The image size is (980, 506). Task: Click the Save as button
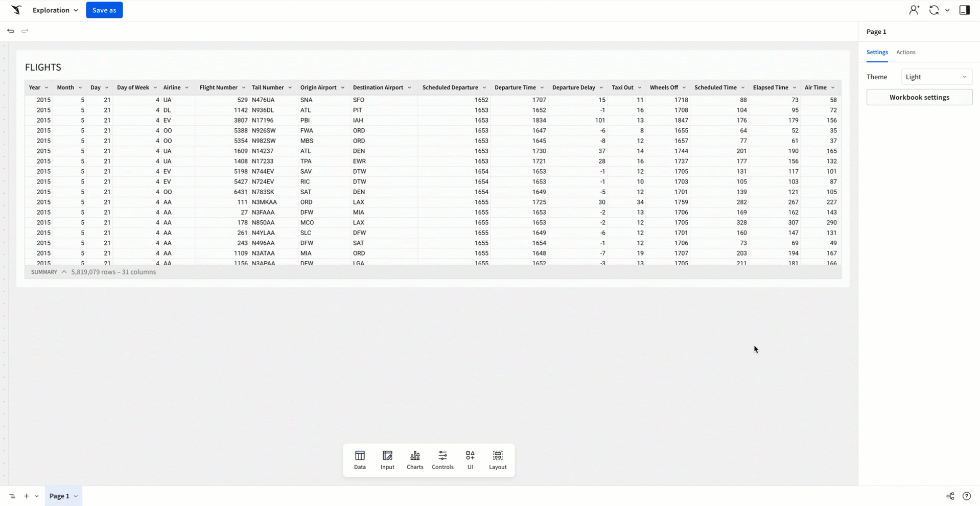[x=104, y=10]
